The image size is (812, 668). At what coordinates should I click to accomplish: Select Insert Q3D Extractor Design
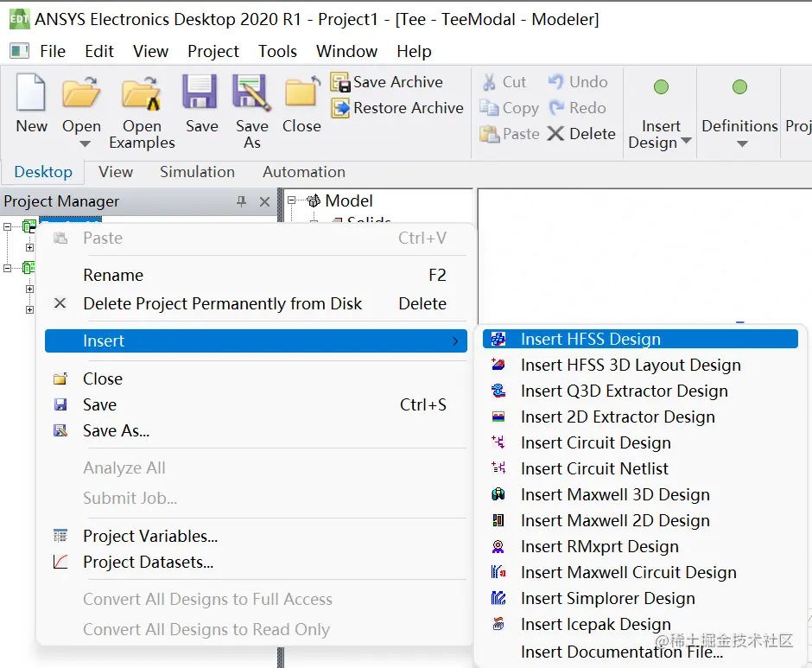click(640, 391)
